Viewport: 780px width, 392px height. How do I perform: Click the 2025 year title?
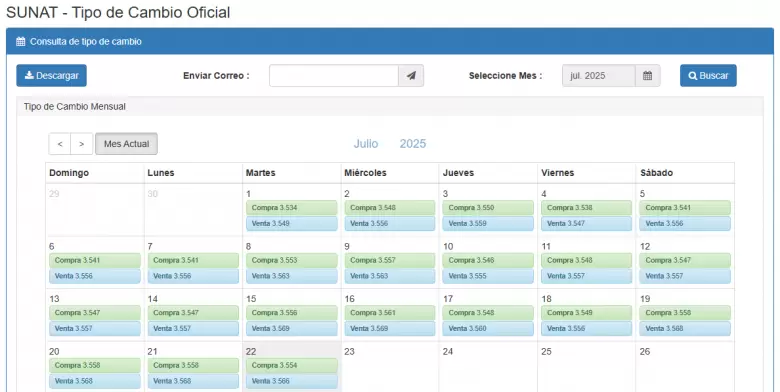tap(413, 144)
